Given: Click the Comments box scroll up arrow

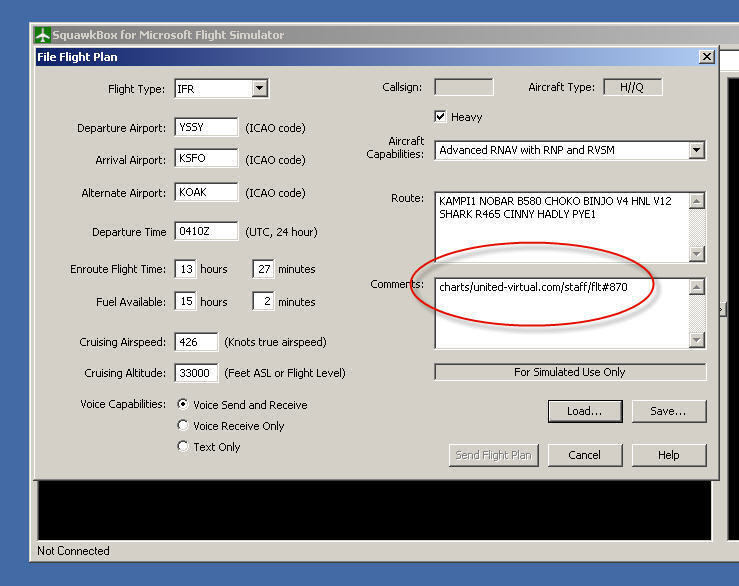Looking at the screenshot, I should tap(697, 287).
